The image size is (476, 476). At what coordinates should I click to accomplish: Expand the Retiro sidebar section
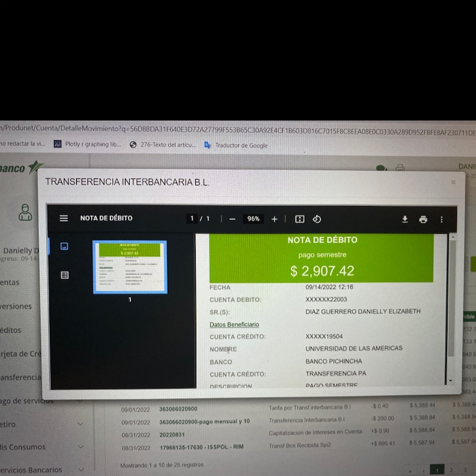[x=80, y=424]
